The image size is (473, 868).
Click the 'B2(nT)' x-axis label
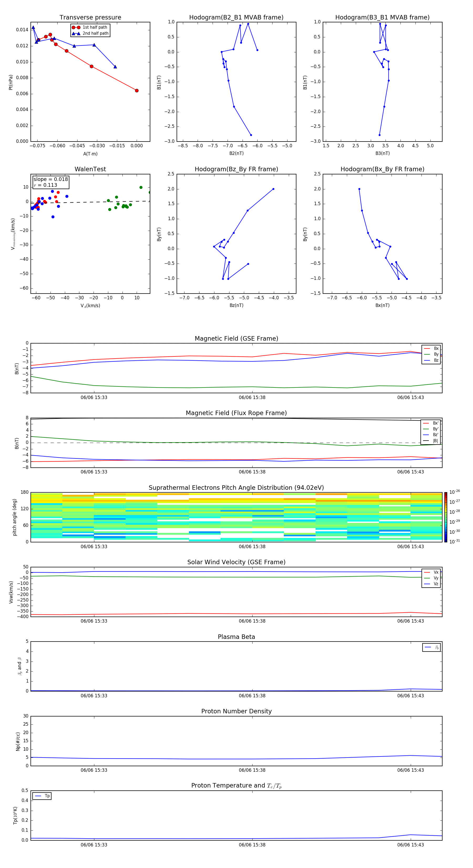tap(236, 153)
